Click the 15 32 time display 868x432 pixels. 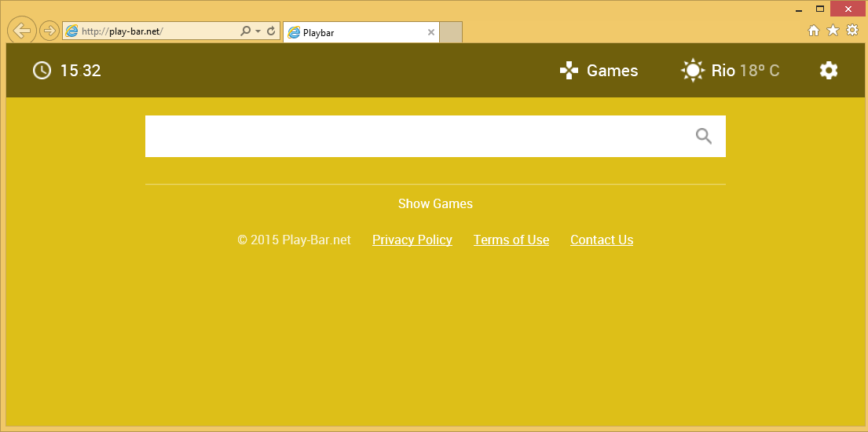tap(81, 71)
